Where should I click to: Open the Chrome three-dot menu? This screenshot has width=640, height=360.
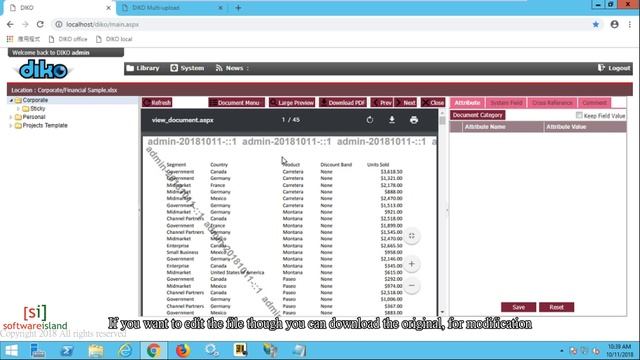coord(630,24)
